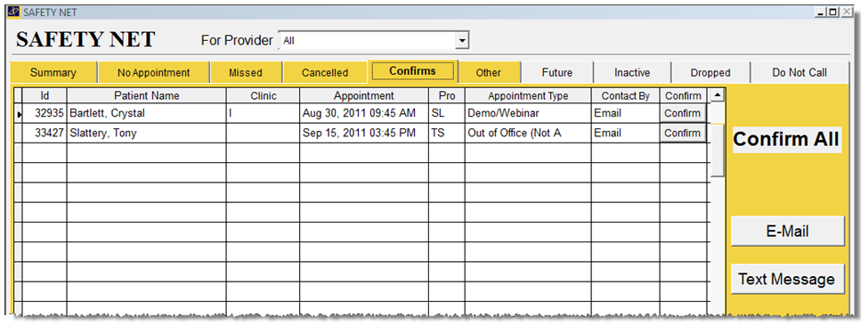Viewport: 868px width, 326px height.
Task: Switch to the Summary tab
Action: [53, 72]
